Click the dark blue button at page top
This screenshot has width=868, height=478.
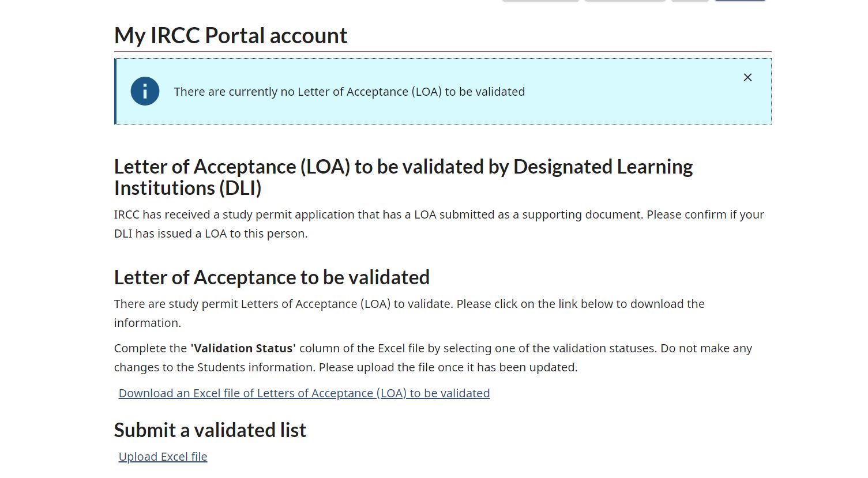coord(740,1)
